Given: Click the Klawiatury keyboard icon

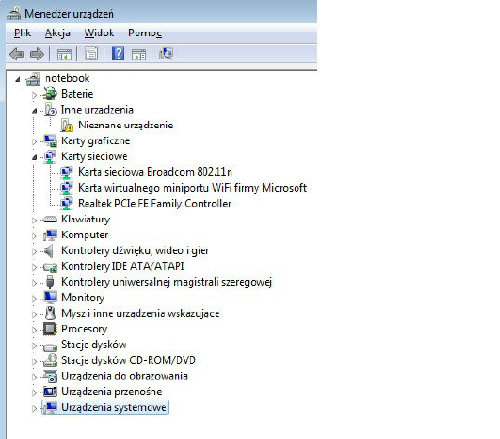Looking at the screenshot, I should point(50,219).
